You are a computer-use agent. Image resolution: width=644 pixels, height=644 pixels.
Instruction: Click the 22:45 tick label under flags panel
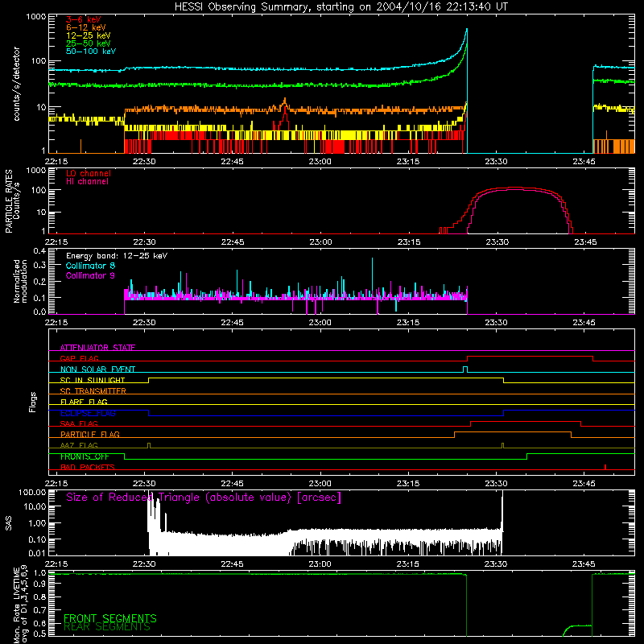click(x=232, y=484)
